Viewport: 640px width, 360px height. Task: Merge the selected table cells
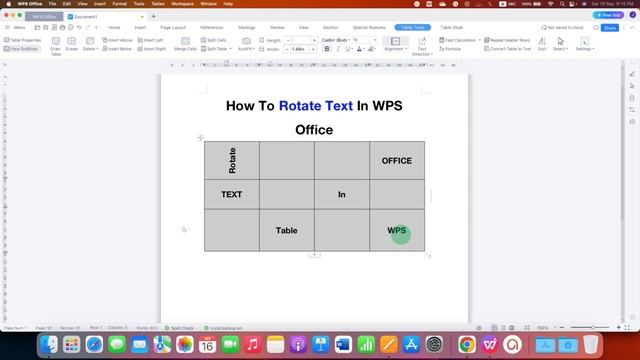185,44
